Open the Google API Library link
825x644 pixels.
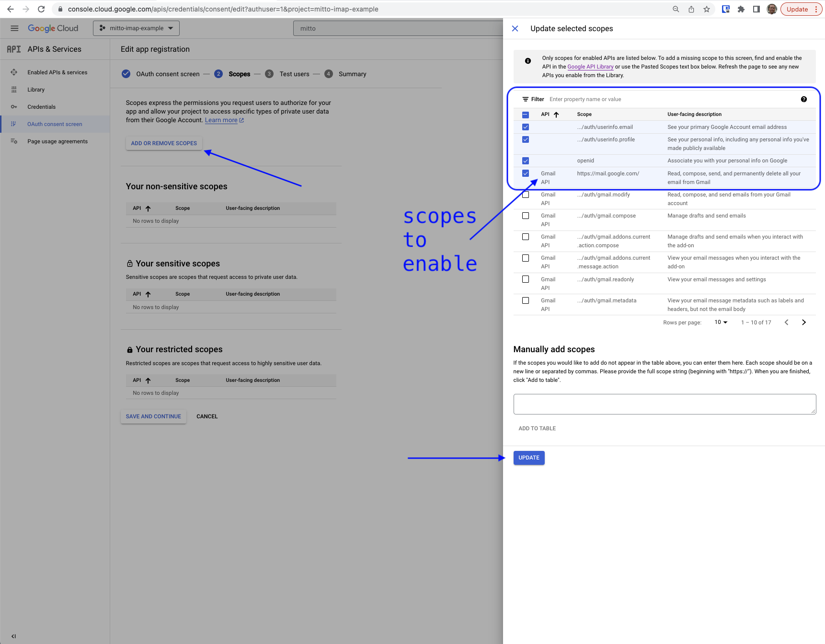pos(590,67)
